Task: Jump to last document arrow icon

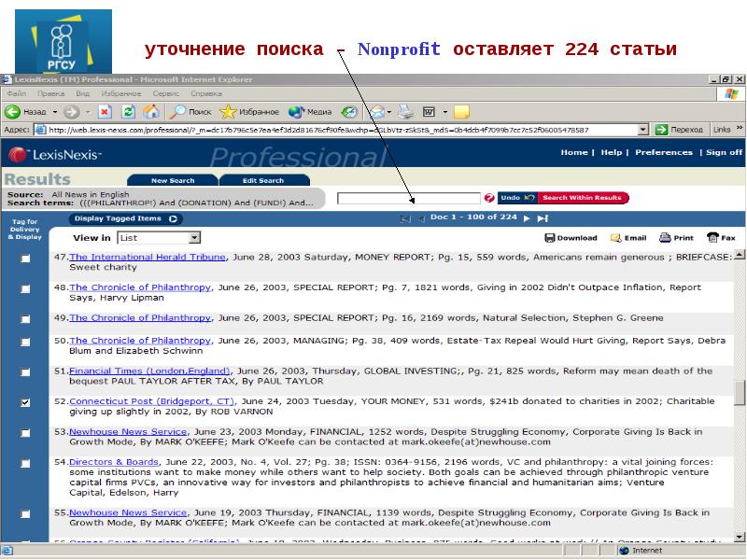Action: [543, 217]
